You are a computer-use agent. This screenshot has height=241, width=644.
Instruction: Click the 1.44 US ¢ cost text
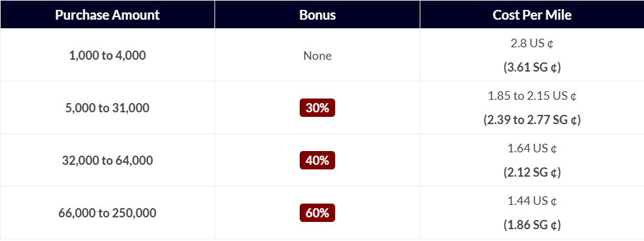point(532,201)
